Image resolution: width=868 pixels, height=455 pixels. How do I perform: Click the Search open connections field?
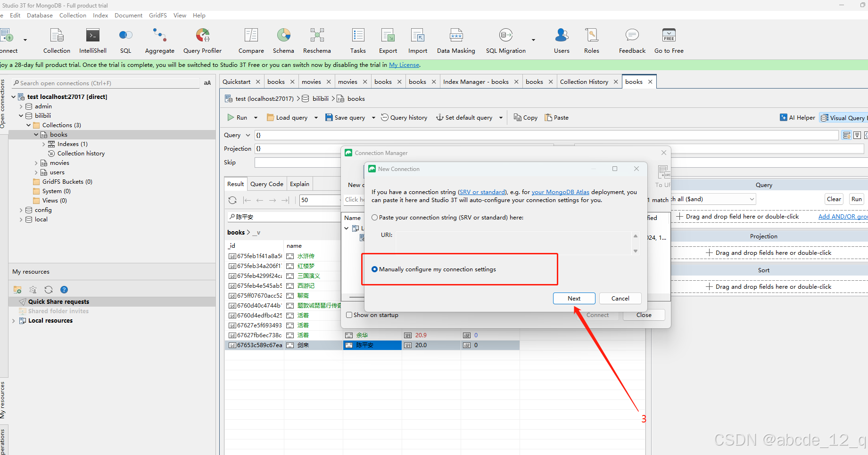coord(106,83)
